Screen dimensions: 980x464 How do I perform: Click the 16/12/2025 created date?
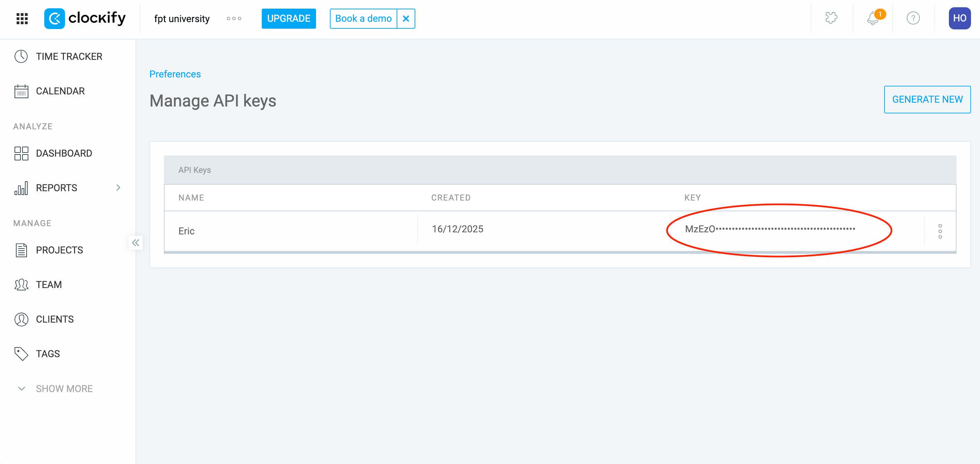(457, 229)
